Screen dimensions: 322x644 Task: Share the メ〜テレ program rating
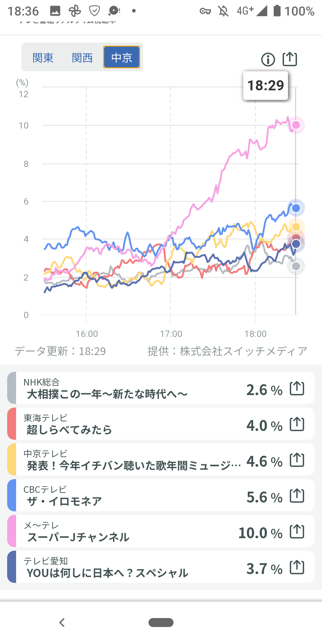click(x=297, y=532)
